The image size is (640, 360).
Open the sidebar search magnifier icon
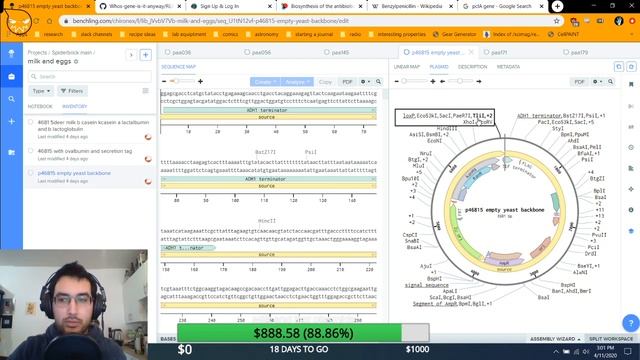pos(11,99)
